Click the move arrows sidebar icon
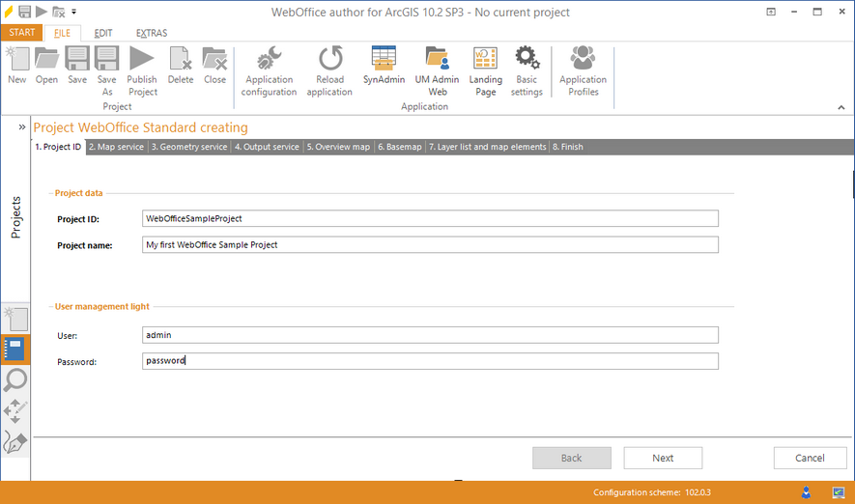 (15, 411)
